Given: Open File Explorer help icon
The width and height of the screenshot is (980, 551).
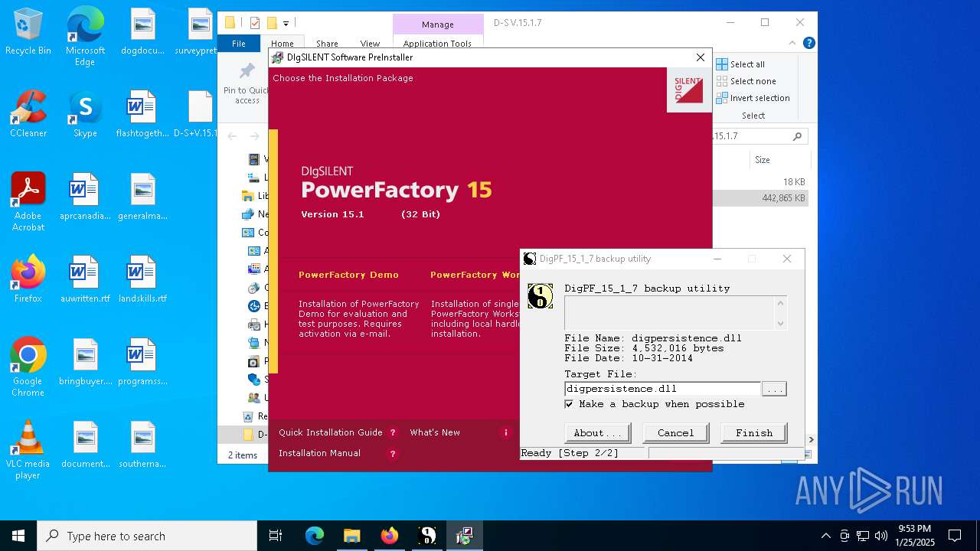Looking at the screenshot, I should coord(808,44).
